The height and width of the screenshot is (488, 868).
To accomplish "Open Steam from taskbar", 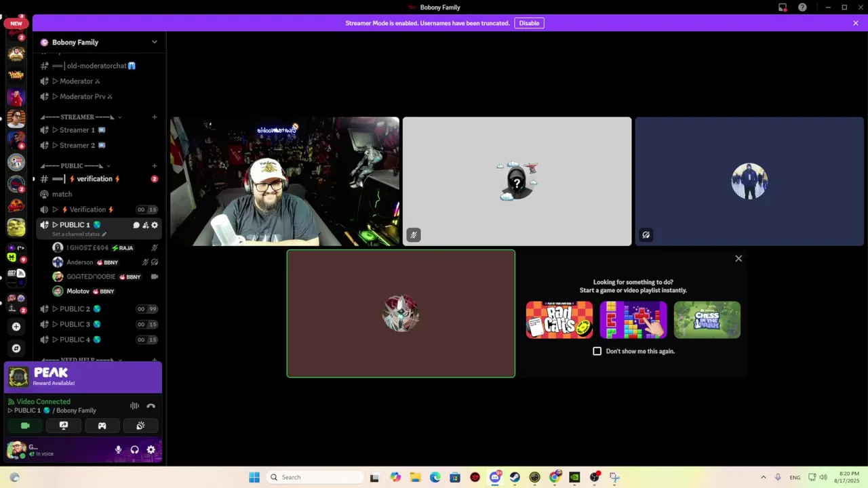I will click(x=515, y=477).
